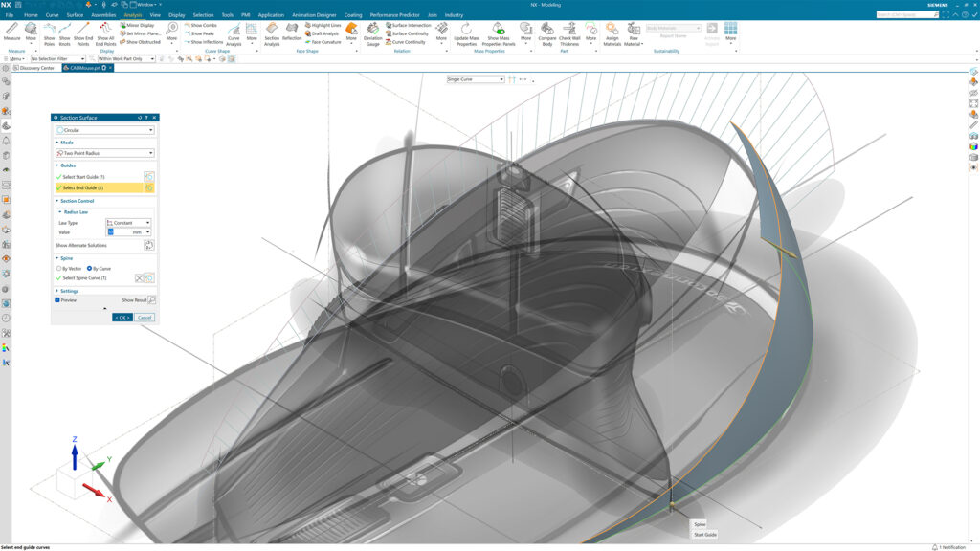
Task: Click the Show Alternate Solutions icon
Action: click(148, 246)
